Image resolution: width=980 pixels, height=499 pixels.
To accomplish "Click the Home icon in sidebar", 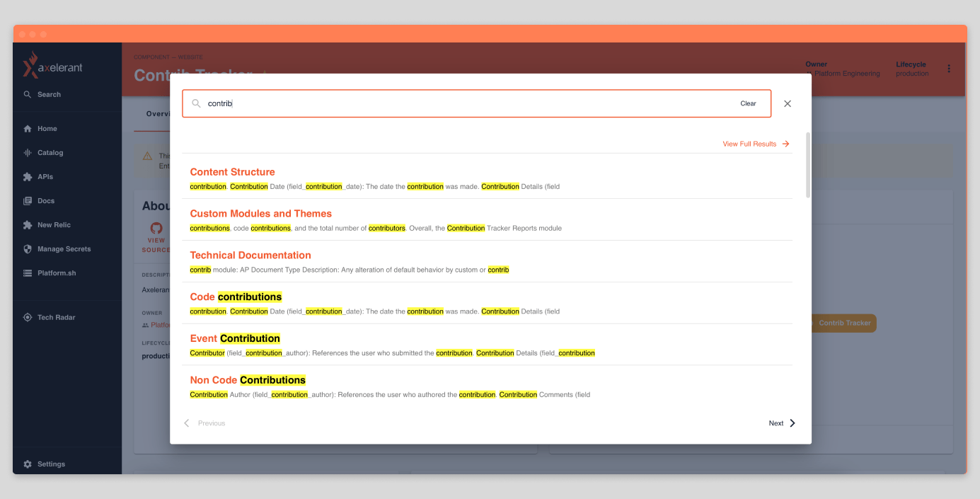I will [28, 129].
